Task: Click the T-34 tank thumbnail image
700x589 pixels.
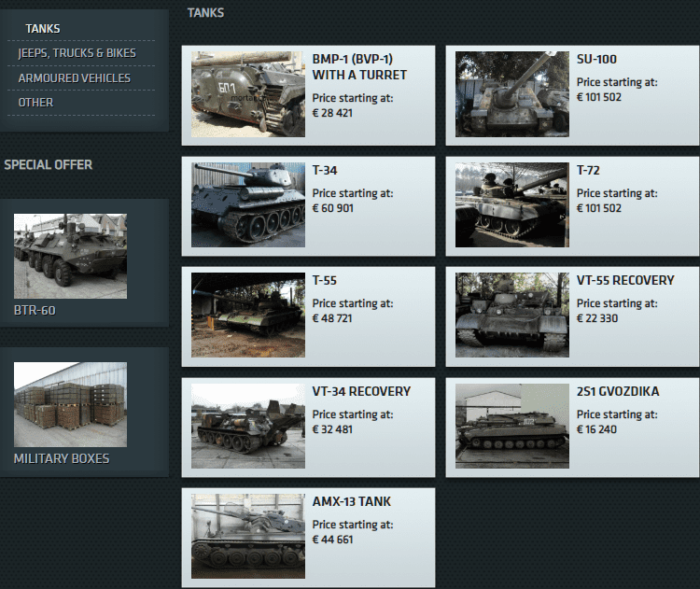Action: click(248, 205)
